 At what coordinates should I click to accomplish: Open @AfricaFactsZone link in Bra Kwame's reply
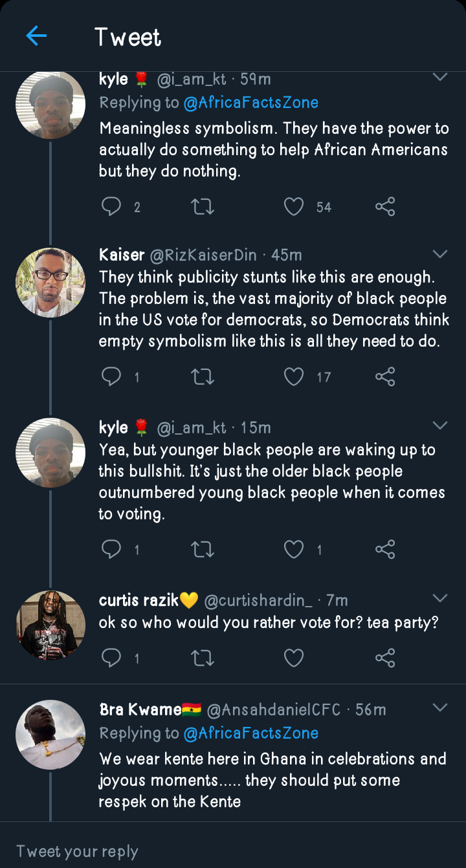tap(250, 733)
